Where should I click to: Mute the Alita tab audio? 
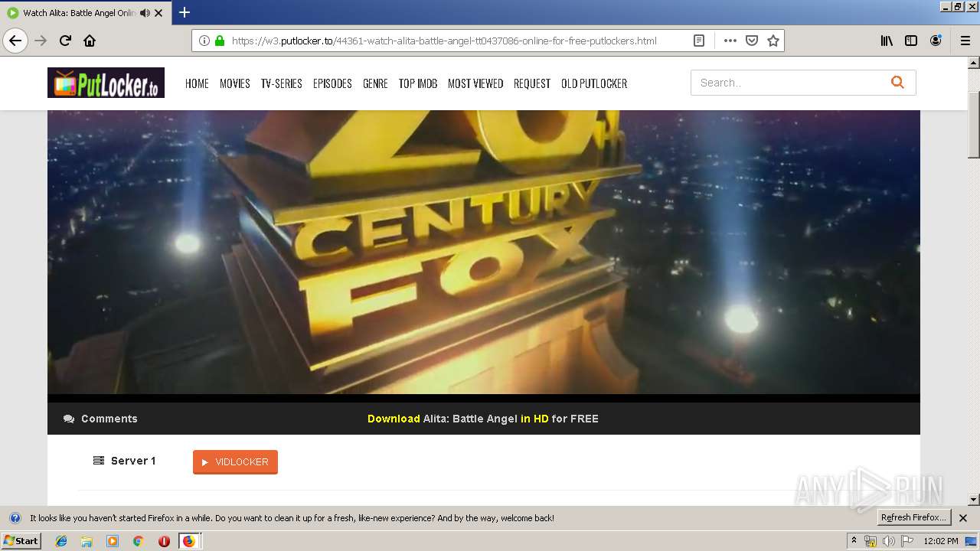(145, 13)
